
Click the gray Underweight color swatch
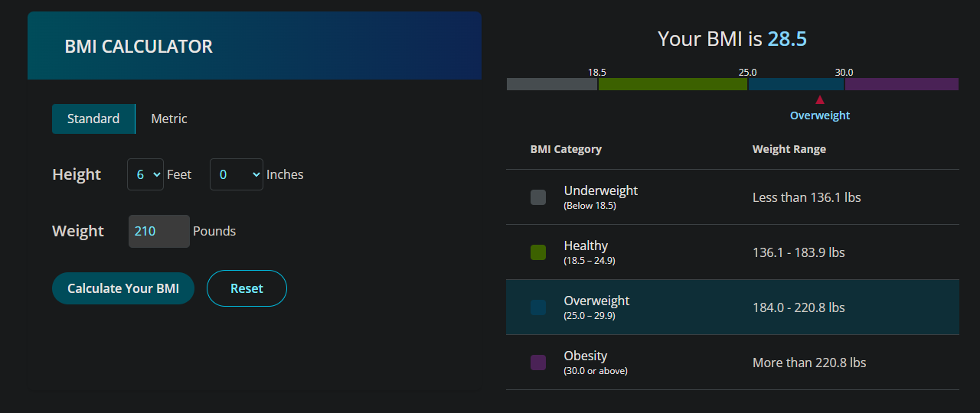(x=538, y=197)
